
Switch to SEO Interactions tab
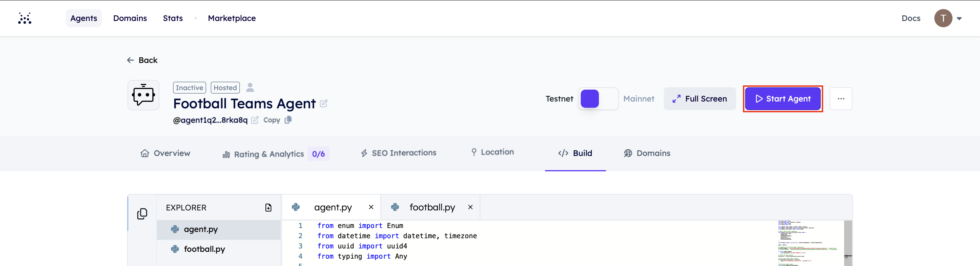tap(398, 153)
